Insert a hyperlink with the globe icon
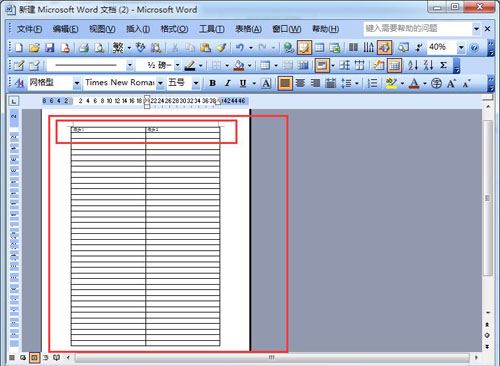The image size is (500, 366). click(288, 48)
